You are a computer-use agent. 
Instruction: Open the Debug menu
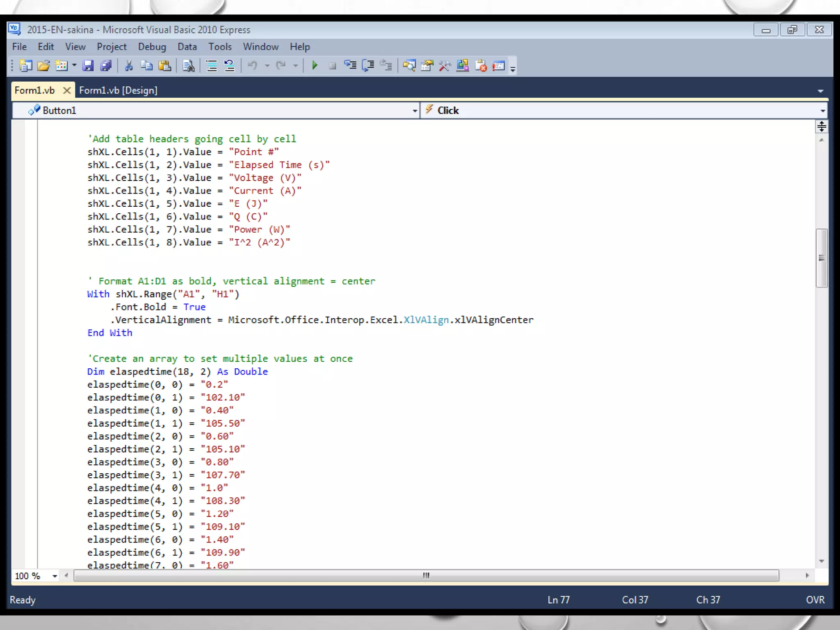point(152,47)
